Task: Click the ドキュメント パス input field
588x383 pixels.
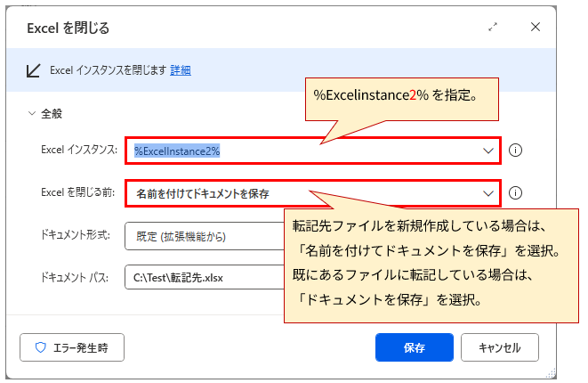Action: pos(205,278)
